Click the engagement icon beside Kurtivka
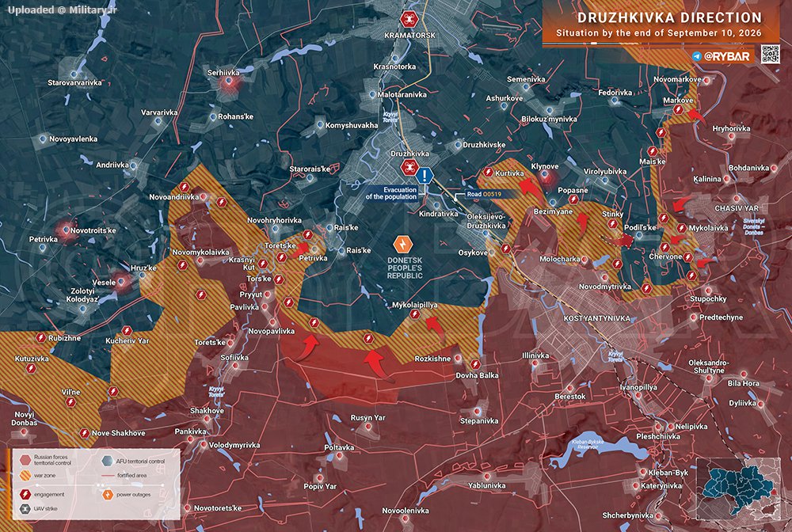The width and height of the screenshot is (792, 532). (488, 172)
